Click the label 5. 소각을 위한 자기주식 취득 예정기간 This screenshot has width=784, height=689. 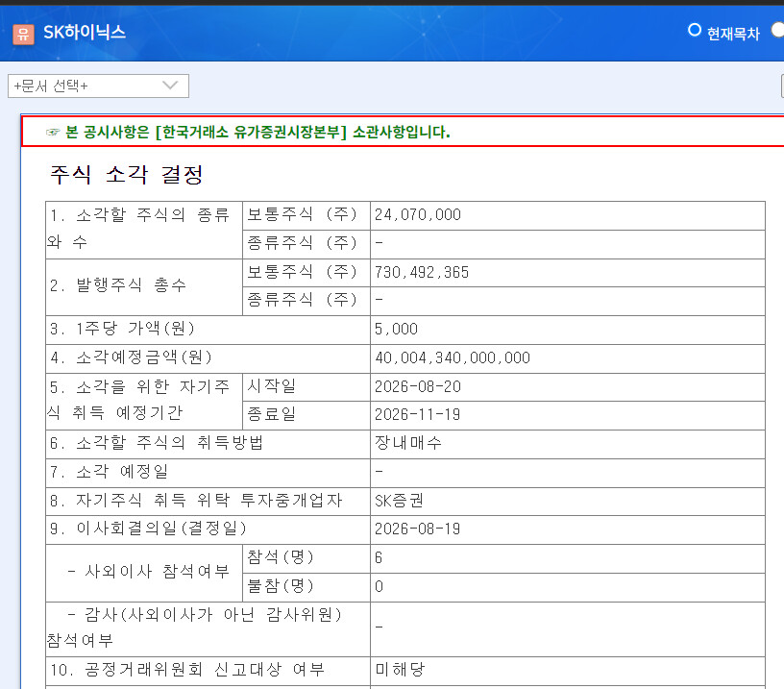tap(138, 400)
